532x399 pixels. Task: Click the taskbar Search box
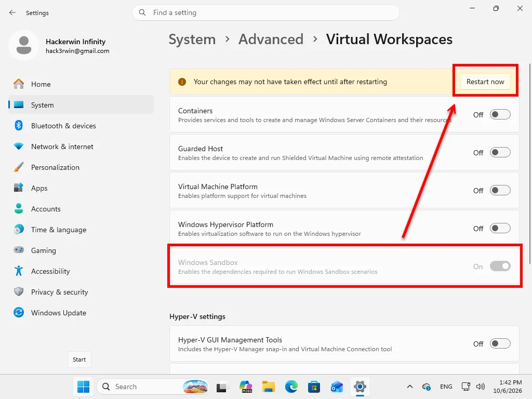pyautogui.click(x=153, y=387)
